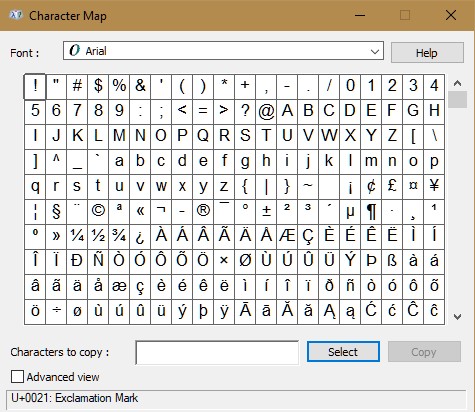This screenshot has height=412, width=475.
Task: Select the pilcrow ¶ character
Action: [x=371, y=212]
